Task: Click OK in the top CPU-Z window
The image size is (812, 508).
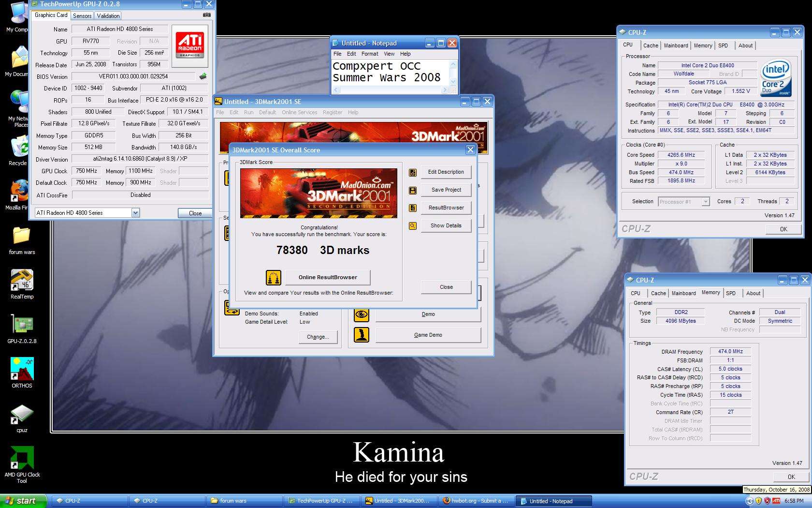Action: [x=783, y=229]
